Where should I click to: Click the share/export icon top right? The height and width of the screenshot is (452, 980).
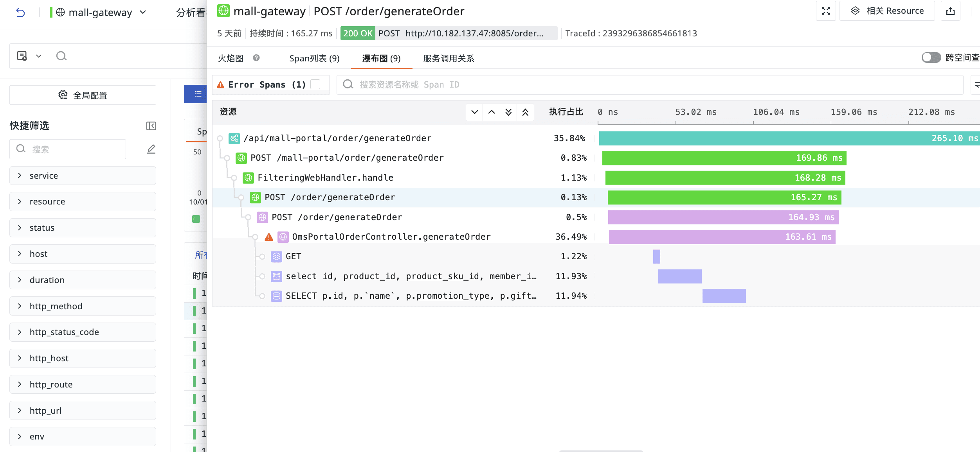coord(951,11)
